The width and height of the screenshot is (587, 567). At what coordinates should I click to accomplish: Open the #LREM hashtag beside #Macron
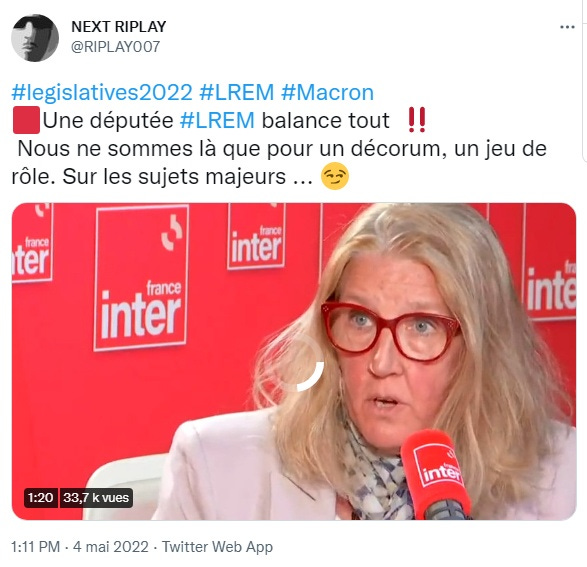(237, 92)
